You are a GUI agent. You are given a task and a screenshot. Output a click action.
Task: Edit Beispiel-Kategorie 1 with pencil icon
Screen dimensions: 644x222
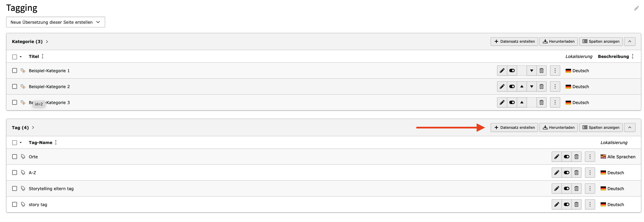[502, 70]
